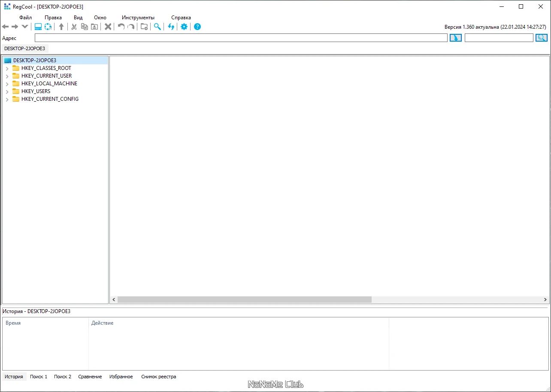The height and width of the screenshot is (392, 551).
Task: Click the horizontal scrollbar thumb in values pane
Action: tap(245, 299)
